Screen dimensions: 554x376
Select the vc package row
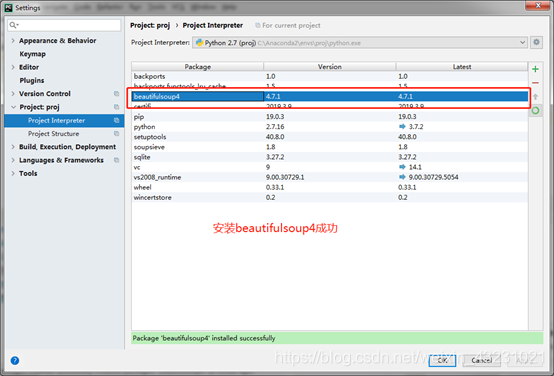tap(330, 167)
